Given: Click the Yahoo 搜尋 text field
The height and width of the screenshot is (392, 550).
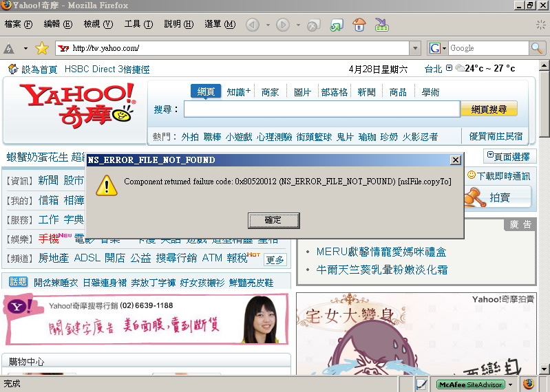Looking at the screenshot, I should pyautogui.click(x=322, y=109).
